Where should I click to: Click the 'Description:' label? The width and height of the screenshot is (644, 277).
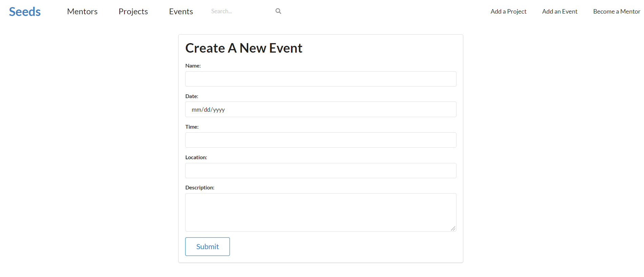coord(200,188)
